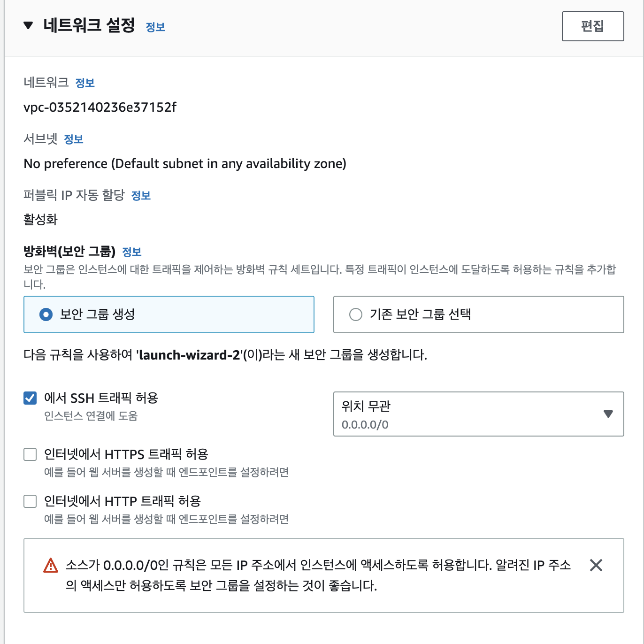Viewport: 644px width, 644px height.
Task: Open 정보 link beside 서브넷 label
Action: click(x=74, y=139)
